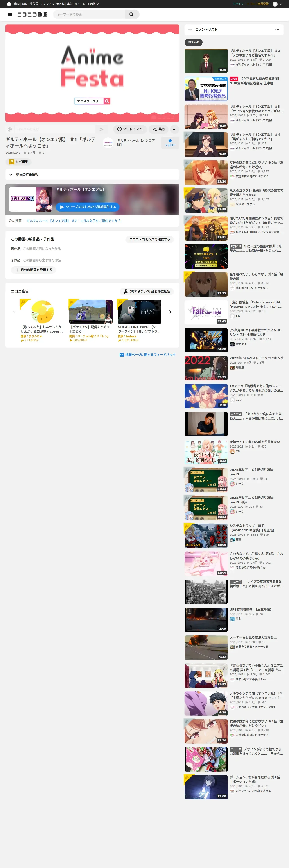
Task: Go to the 動画 section
Action: click(x=17, y=4)
